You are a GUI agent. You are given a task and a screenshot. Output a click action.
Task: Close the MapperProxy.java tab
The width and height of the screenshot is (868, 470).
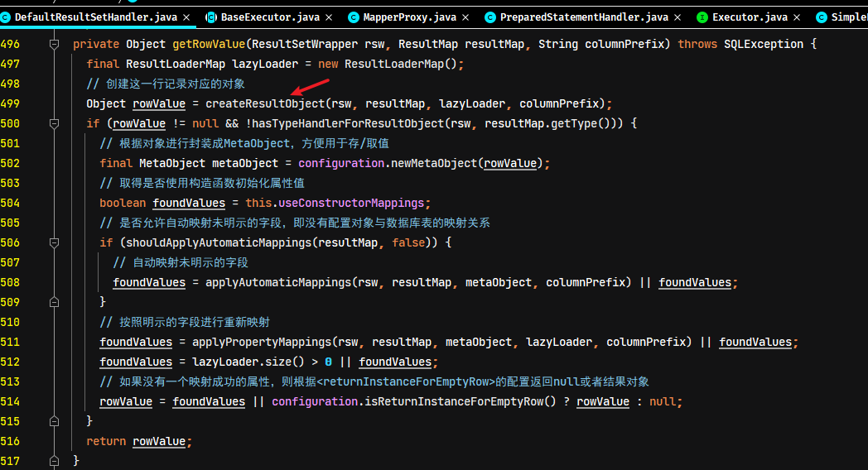pos(465,17)
